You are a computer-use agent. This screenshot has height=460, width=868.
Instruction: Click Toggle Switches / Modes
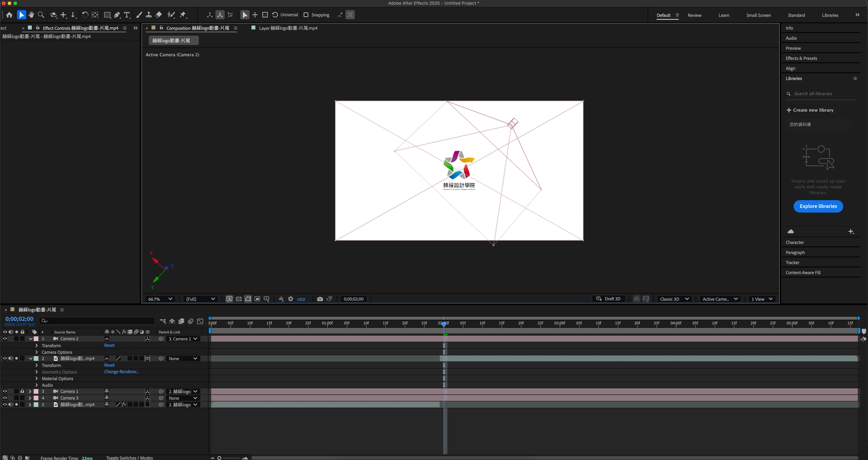tap(129, 458)
